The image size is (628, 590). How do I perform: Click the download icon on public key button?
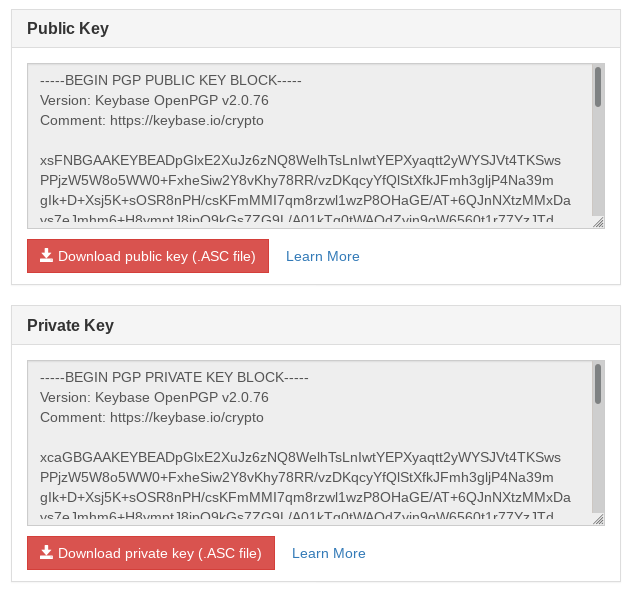tap(46, 256)
